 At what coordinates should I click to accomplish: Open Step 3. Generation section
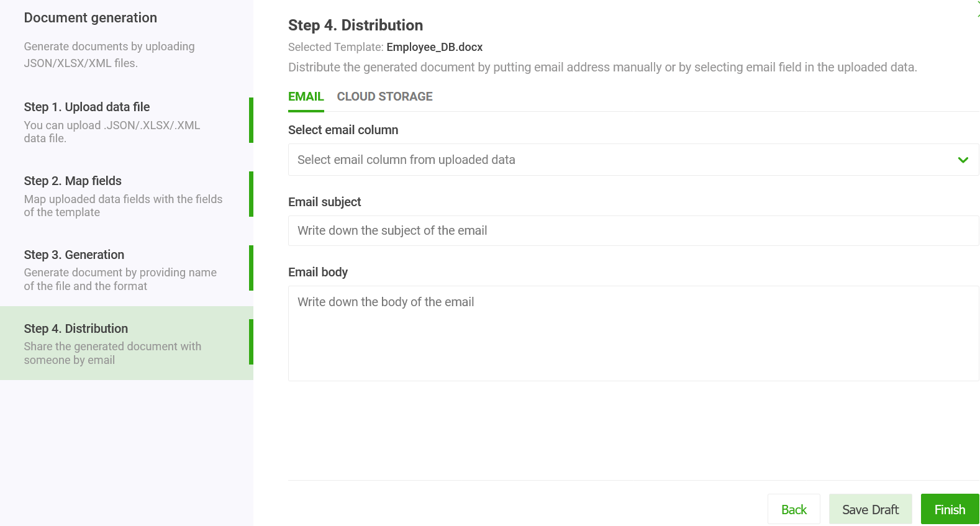112,268
